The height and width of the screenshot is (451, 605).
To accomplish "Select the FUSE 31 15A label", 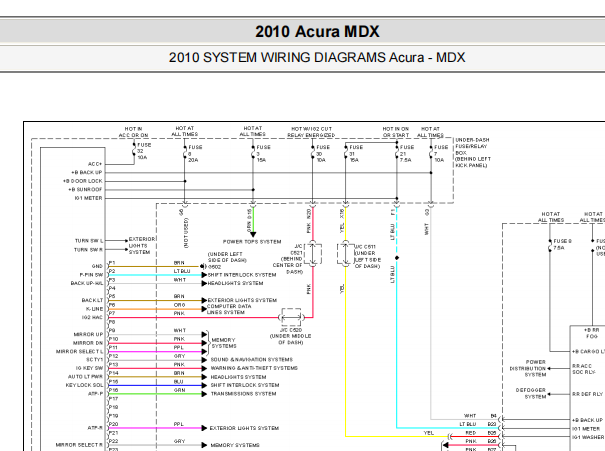I will 356,154.
